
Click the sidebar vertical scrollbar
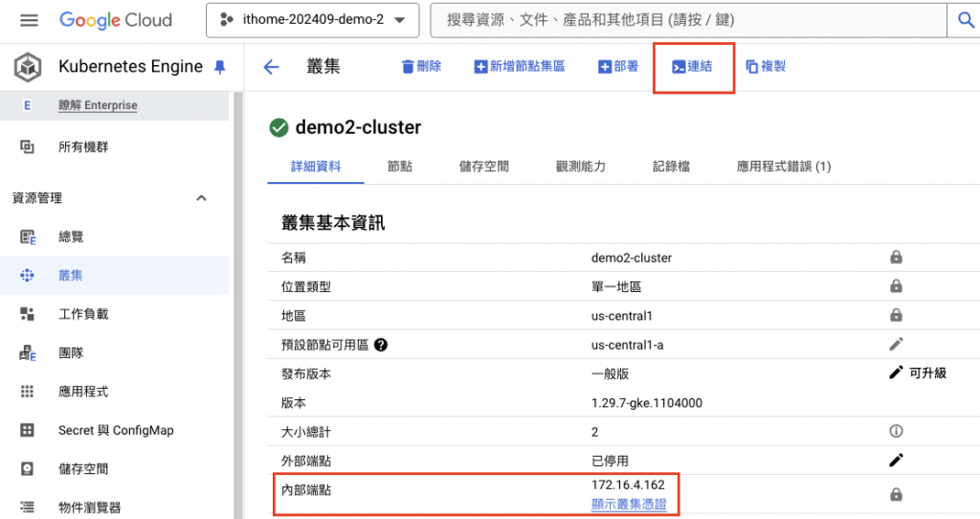point(237,305)
